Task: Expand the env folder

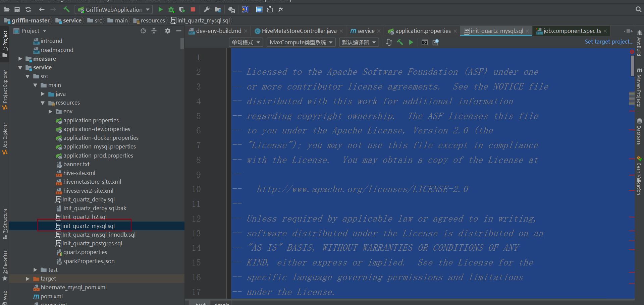Action: pyautogui.click(x=50, y=111)
